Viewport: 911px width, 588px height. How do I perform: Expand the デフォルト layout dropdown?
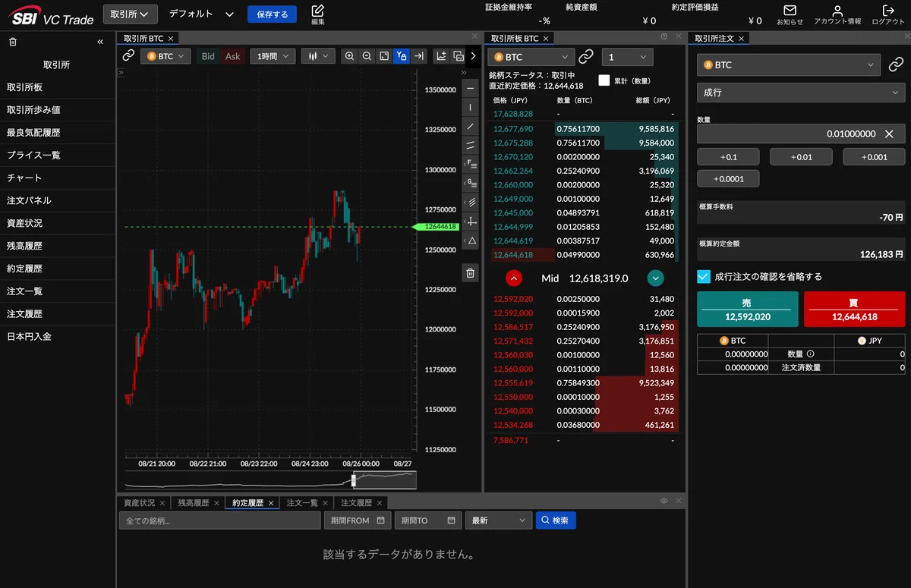(201, 14)
